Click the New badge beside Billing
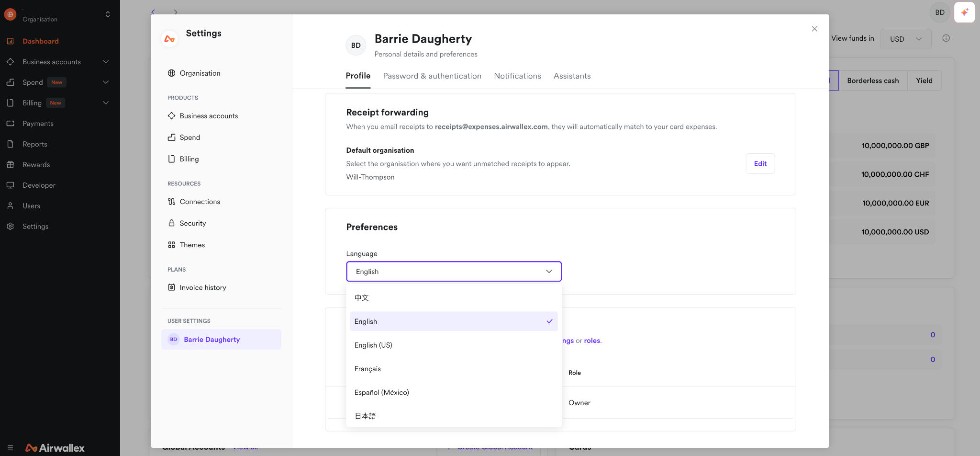Screen dimensions: 980x456 point(56,103)
